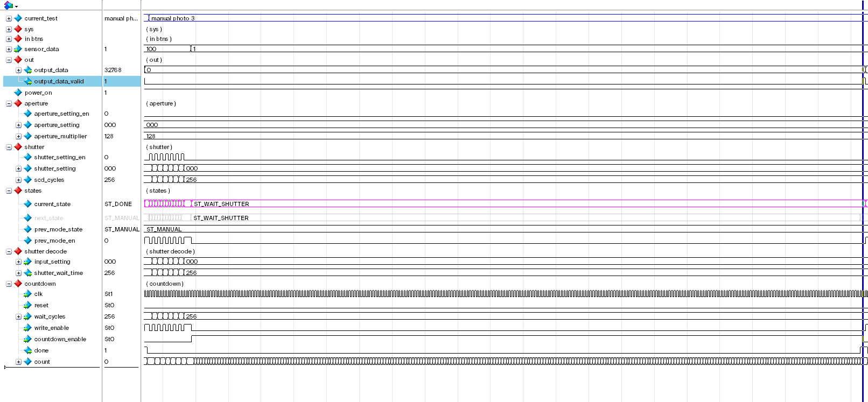Select the prev_mode_state signal
Screen dimensions: 868x402
(x=58, y=229)
